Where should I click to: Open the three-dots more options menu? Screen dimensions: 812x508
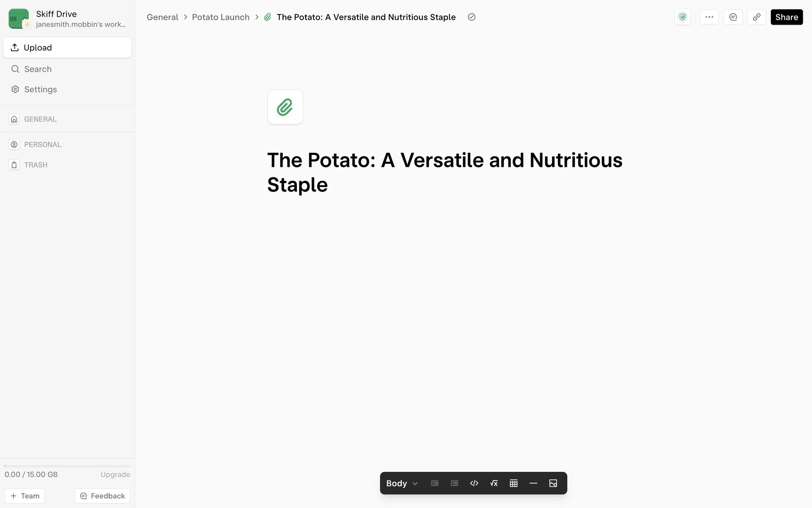[x=709, y=17]
